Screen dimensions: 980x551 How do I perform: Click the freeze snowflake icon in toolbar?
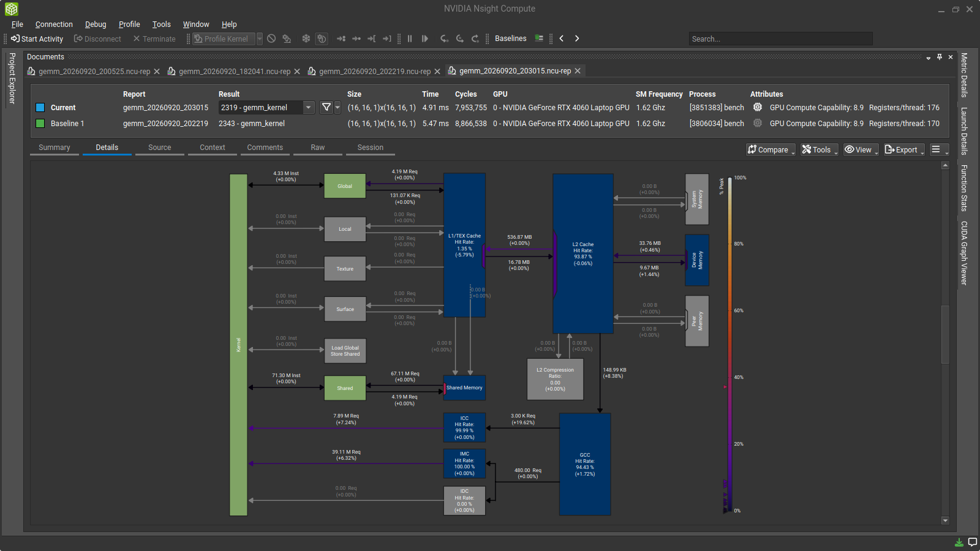click(x=306, y=39)
